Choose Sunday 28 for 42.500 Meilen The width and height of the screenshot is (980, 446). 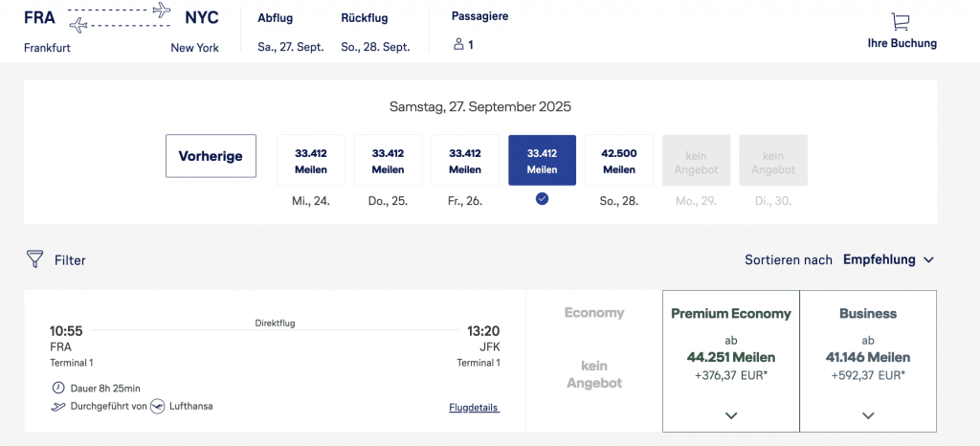pos(618,160)
